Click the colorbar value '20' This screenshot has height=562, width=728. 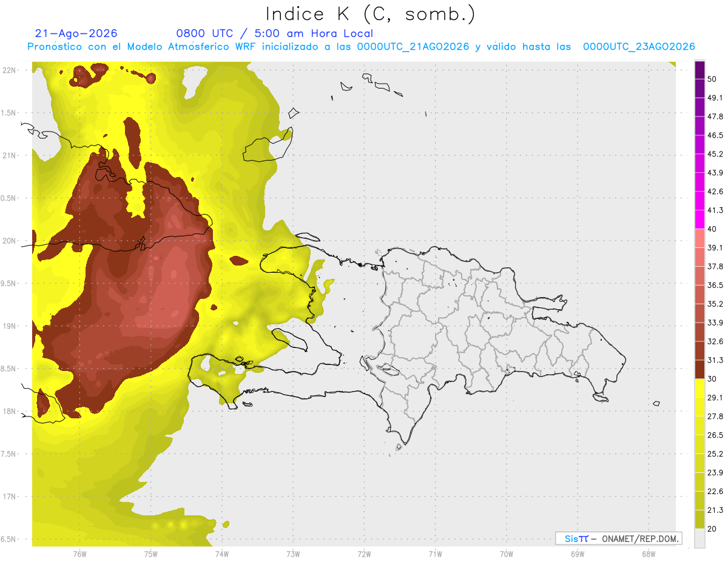click(x=712, y=529)
